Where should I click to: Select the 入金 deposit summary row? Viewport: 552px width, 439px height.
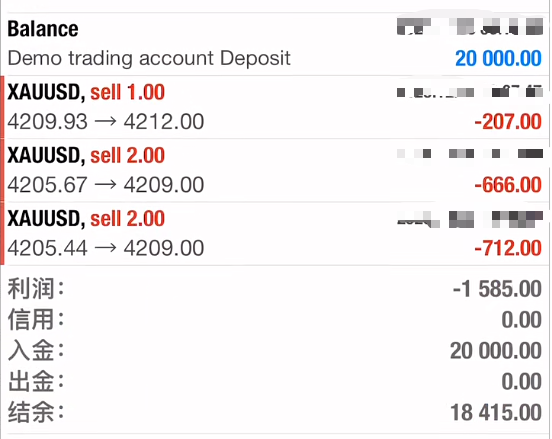coord(275,351)
